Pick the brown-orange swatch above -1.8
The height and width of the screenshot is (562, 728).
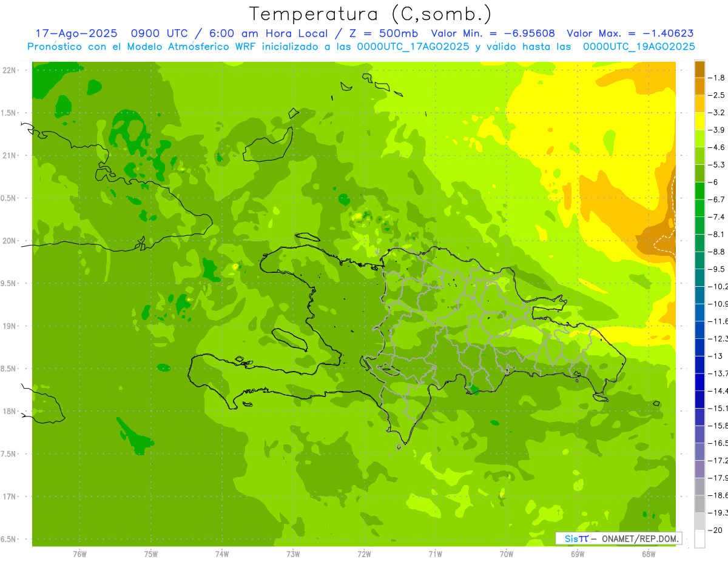[699, 69]
